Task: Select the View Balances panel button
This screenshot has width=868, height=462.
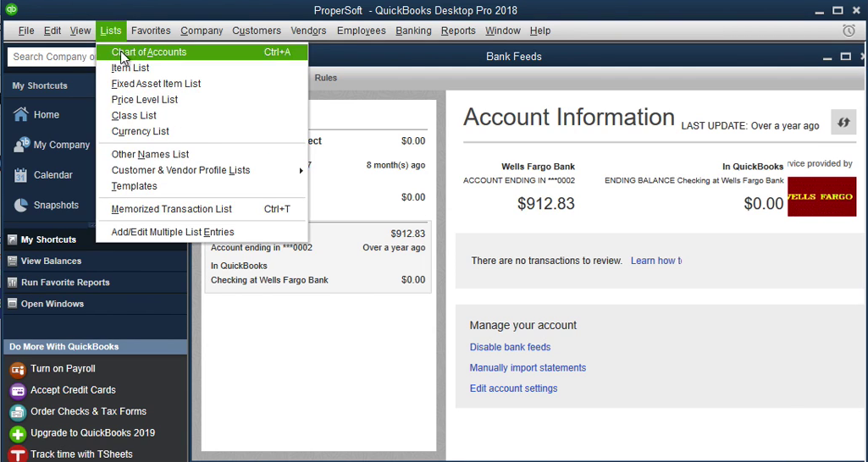Action: click(95, 261)
